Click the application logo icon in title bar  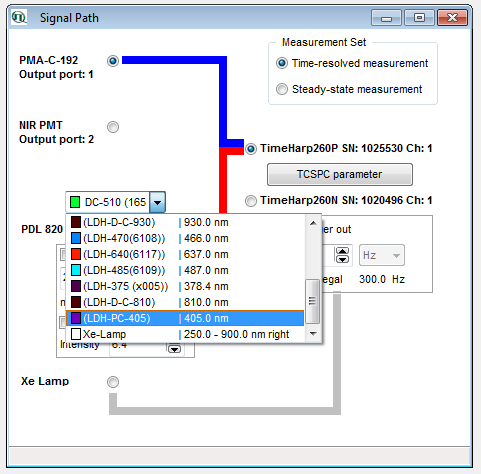coord(19,17)
